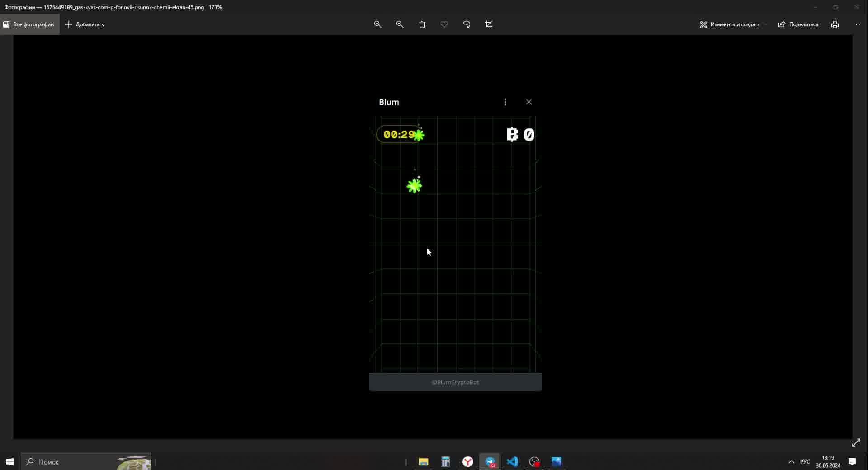Open the crop tool
The width and height of the screenshot is (868, 470).
[489, 24]
